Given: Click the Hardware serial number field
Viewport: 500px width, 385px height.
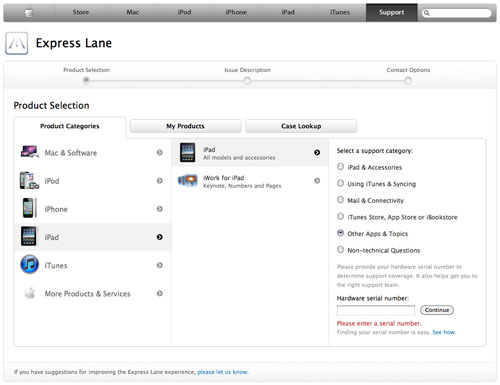Looking at the screenshot, I should [376, 310].
